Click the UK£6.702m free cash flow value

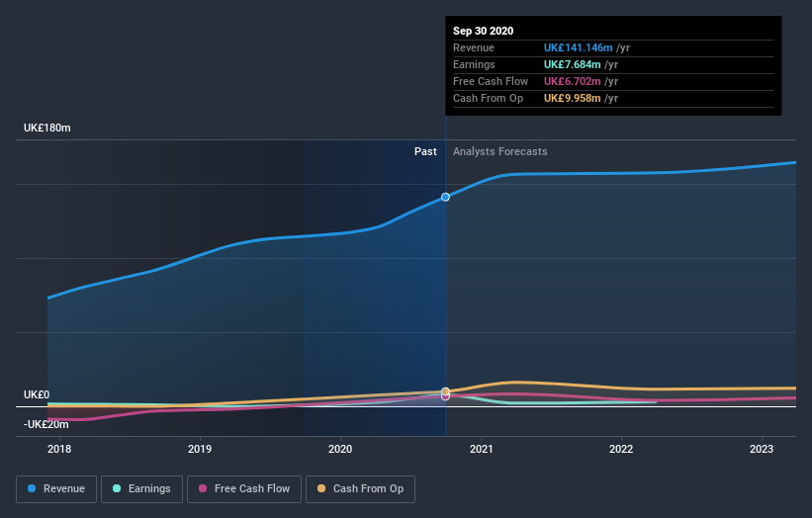pyautogui.click(x=573, y=81)
